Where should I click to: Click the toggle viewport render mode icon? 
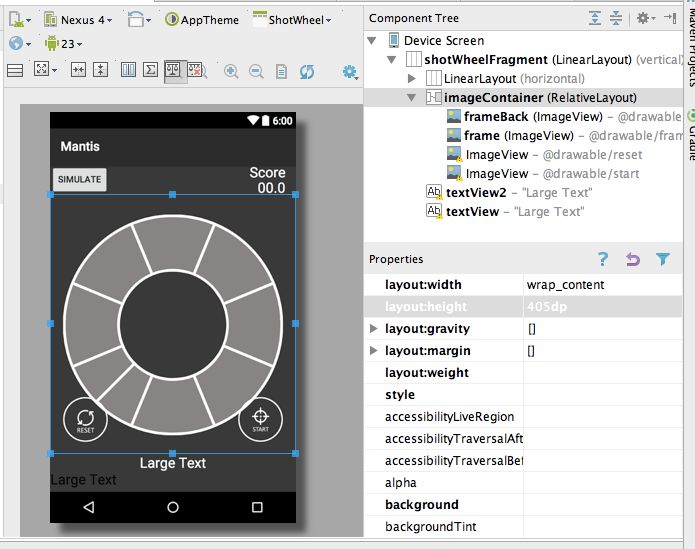15,70
